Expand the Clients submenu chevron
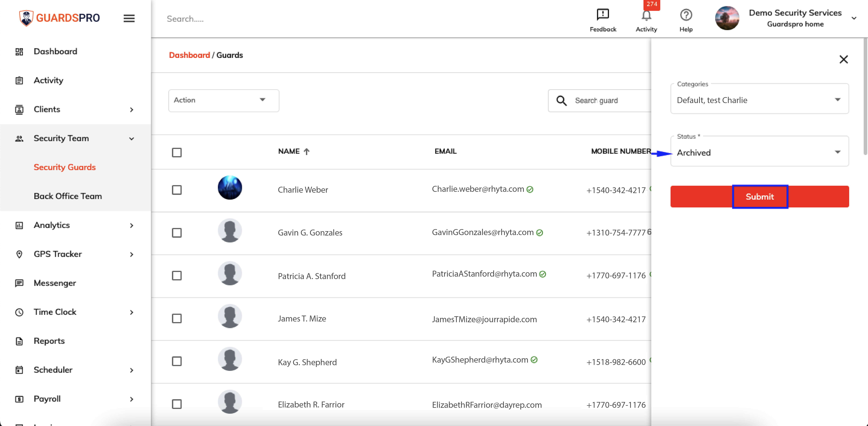Screen dimensions: 868x426 [132, 110]
